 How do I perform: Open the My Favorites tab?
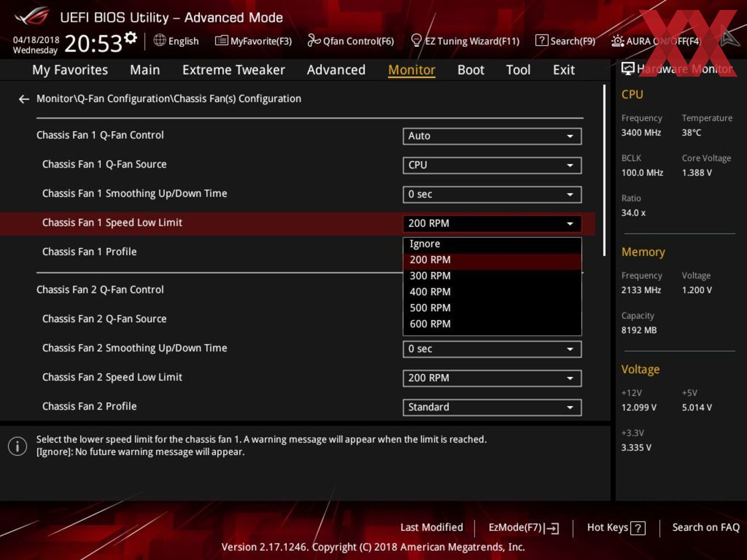point(70,70)
